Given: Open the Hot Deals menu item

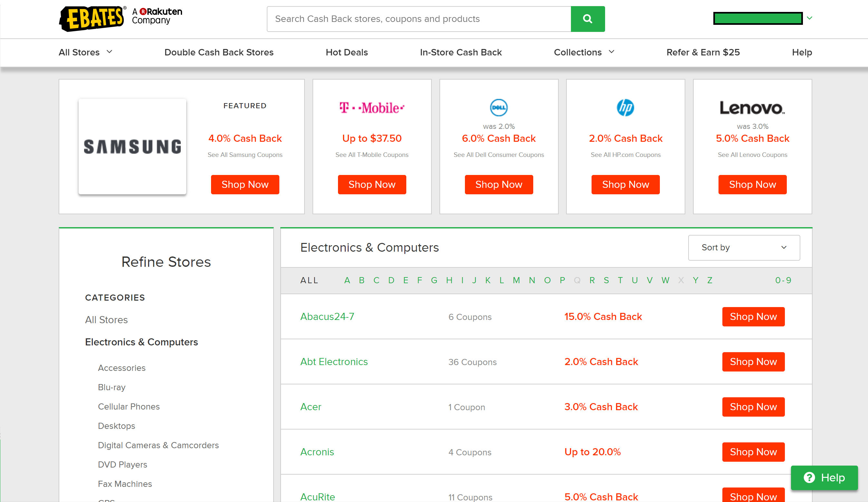Looking at the screenshot, I should (346, 52).
